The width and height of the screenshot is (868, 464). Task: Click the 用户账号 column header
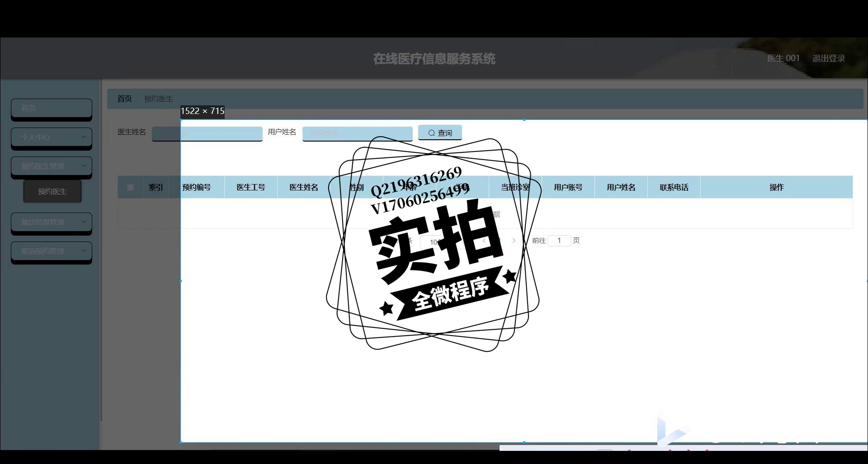tap(568, 187)
